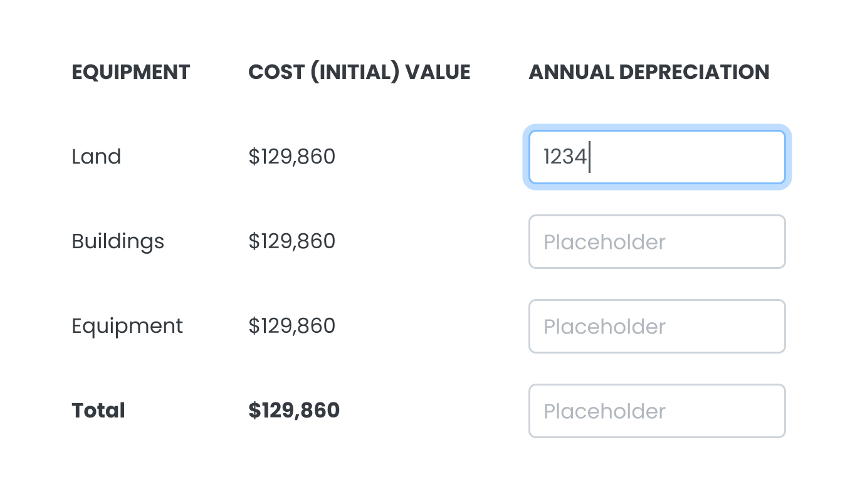Select the Land row label
Image resolution: width=850 pixels, height=504 pixels.
pyautogui.click(x=97, y=157)
